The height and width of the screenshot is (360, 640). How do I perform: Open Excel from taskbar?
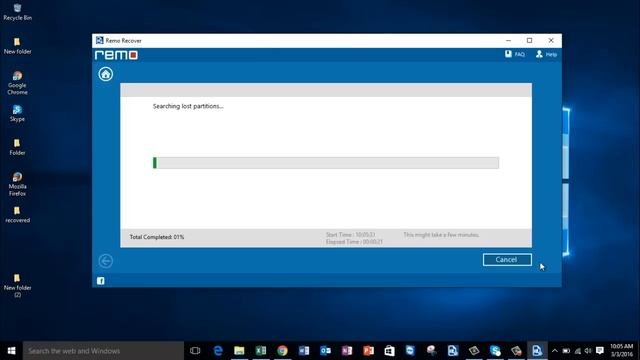[x=261, y=351]
